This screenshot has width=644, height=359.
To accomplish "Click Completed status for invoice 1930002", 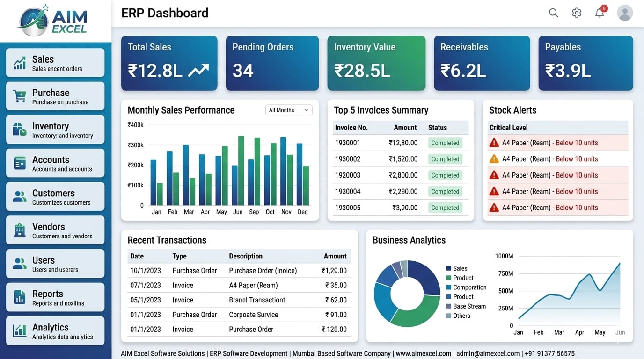I will pos(445,159).
